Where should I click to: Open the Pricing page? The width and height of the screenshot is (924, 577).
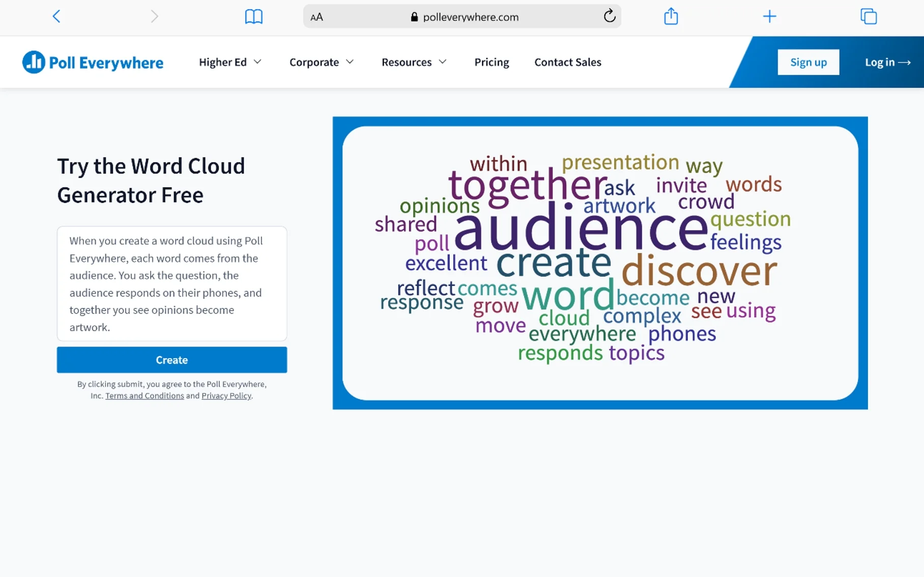pyautogui.click(x=492, y=62)
